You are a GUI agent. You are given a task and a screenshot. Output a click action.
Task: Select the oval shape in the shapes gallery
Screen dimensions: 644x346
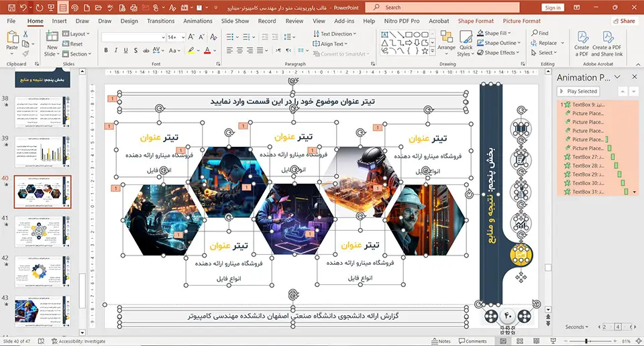[x=417, y=34]
